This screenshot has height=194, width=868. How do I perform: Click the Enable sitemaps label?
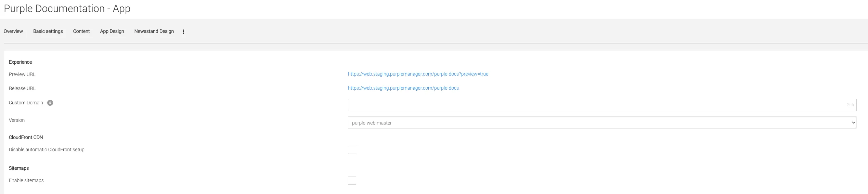26,180
